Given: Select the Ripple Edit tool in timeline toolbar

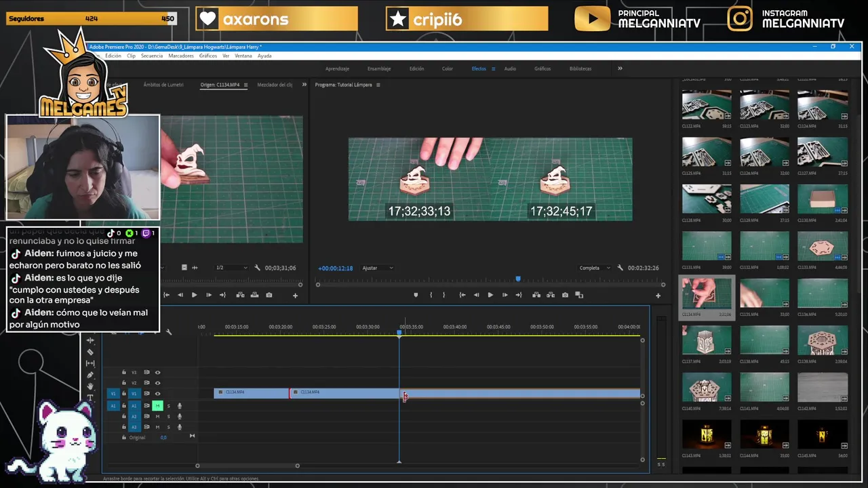Looking at the screenshot, I should tap(90, 341).
